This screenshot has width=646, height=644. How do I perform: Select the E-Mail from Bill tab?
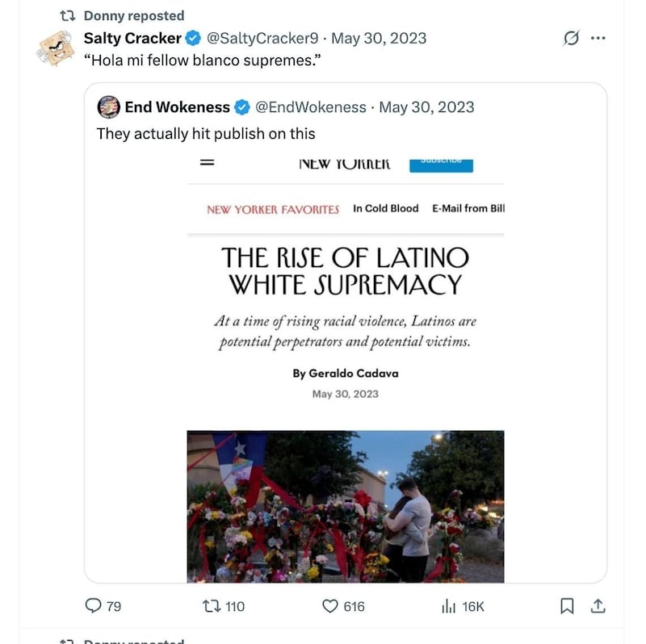[468, 208]
